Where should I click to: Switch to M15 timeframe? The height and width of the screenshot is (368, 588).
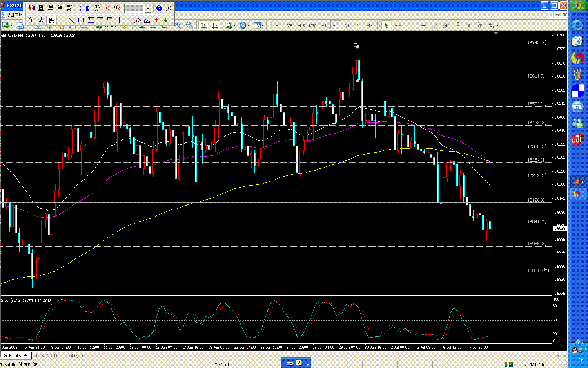point(301,25)
